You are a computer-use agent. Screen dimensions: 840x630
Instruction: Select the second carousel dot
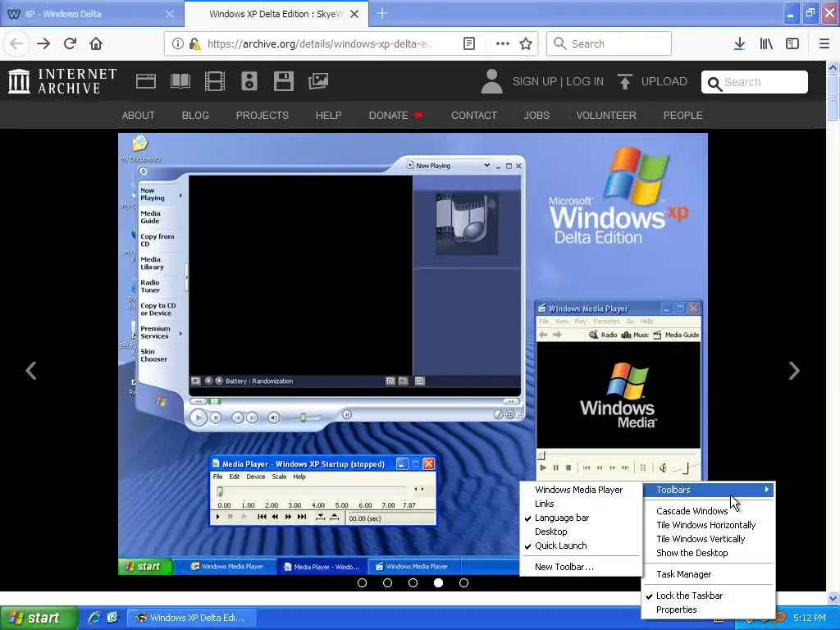[387, 583]
